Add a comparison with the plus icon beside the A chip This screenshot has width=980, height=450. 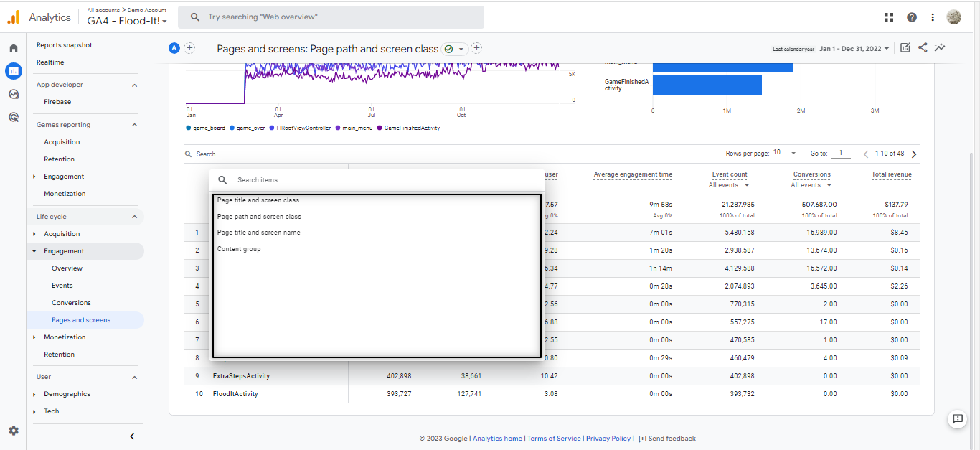pos(189,48)
